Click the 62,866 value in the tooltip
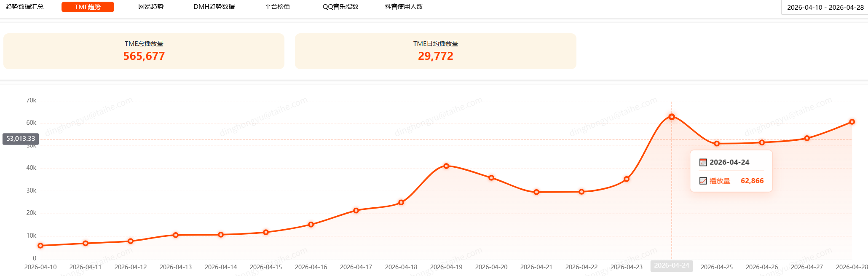The image size is (868, 276). tap(752, 181)
